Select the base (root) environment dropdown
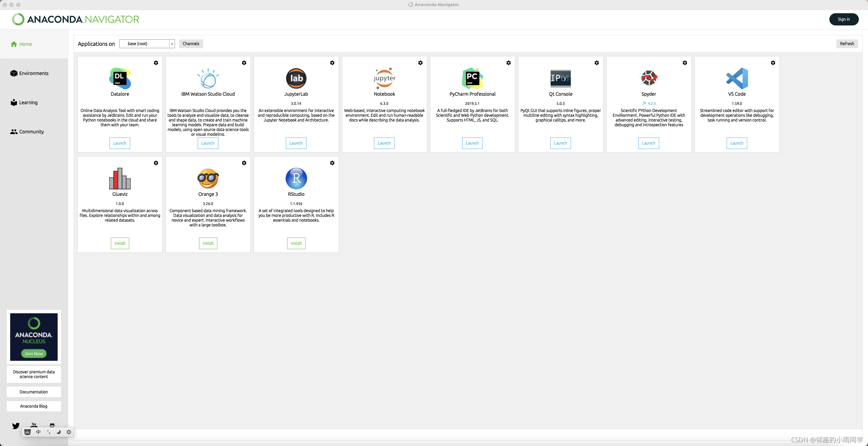This screenshot has width=868, height=446. pos(146,43)
